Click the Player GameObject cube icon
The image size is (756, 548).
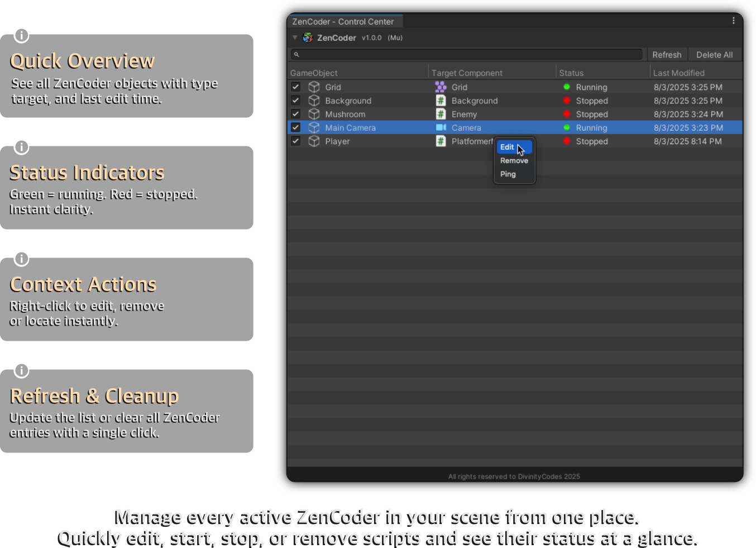point(314,141)
